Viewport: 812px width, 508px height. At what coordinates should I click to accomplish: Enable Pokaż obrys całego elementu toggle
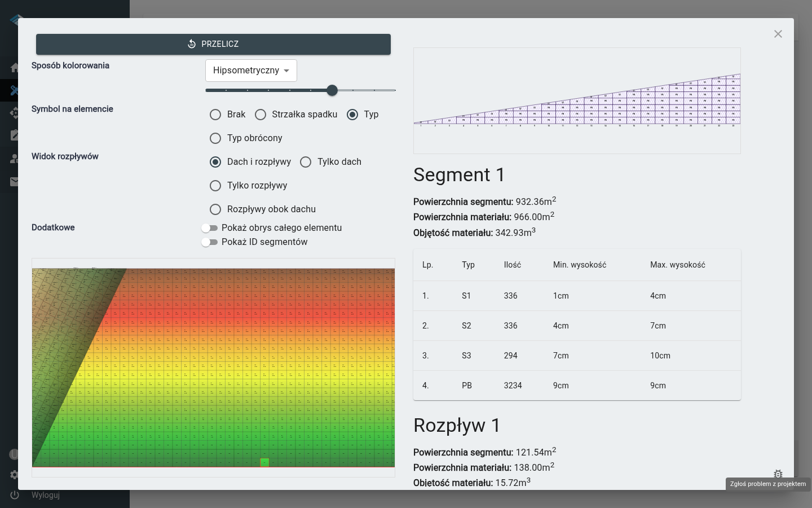[209, 228]
